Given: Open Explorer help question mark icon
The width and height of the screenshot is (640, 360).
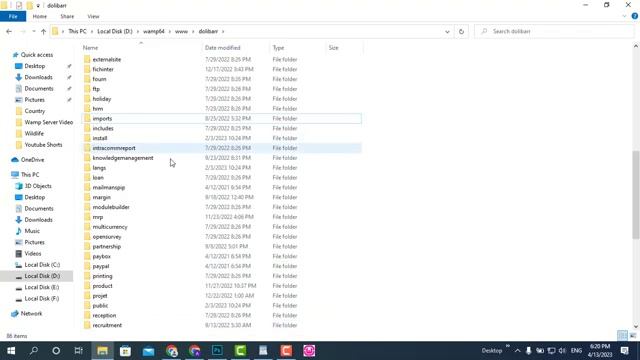Looking at the screenshot, I should [635, 16].
